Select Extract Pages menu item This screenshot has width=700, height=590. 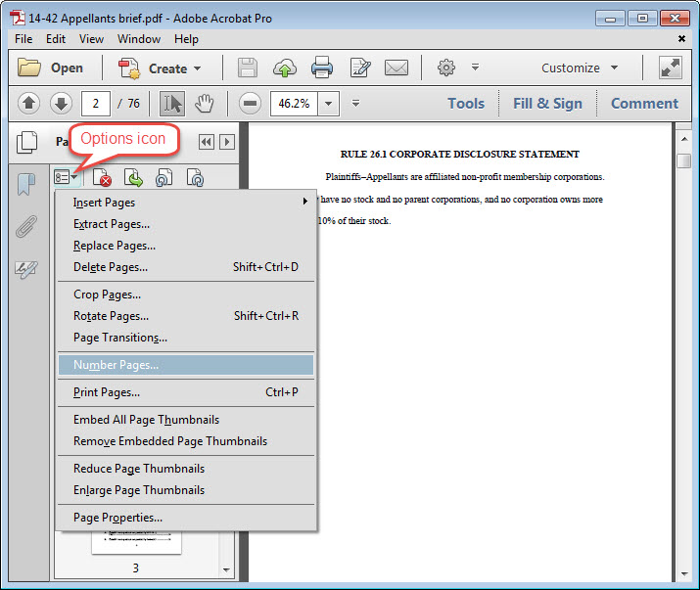click(113, 224)
